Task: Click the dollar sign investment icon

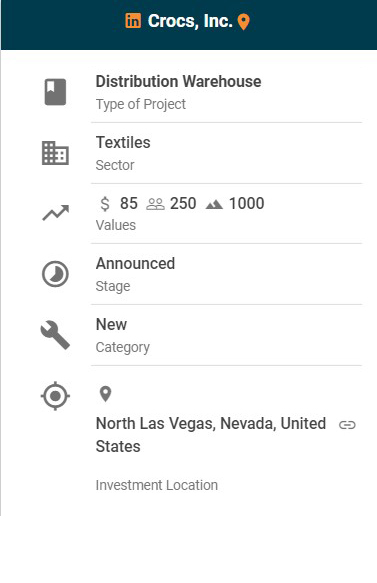Action: click(x=105, y=204)
